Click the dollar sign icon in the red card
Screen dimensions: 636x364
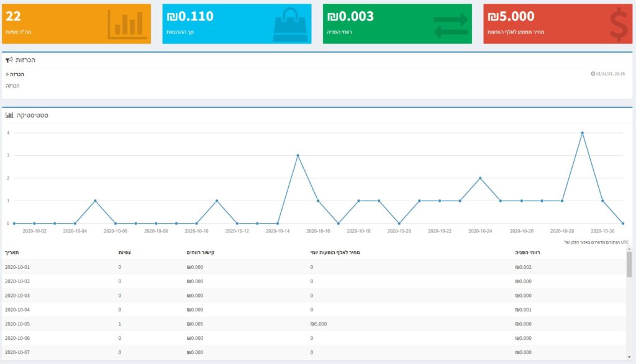618,25
